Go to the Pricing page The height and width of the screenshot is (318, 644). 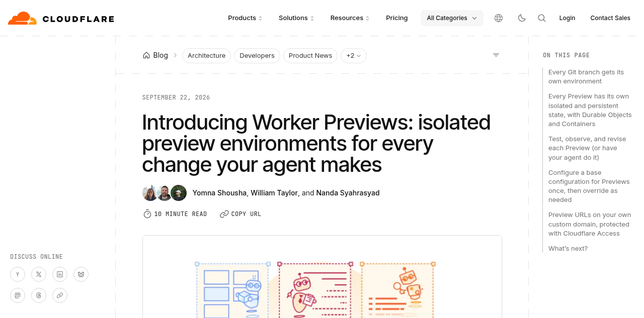397,18
